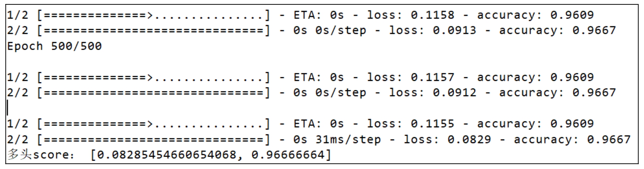Click the progress bar on the first output line
The width and height of the screenshot is (644, 169).
tap(154, 15)
